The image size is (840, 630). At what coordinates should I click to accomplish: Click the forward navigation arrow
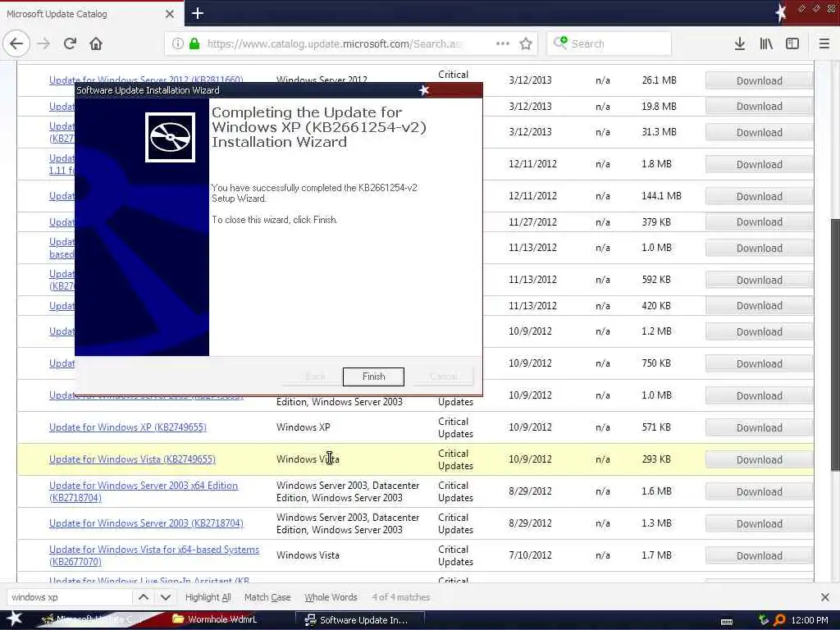click(x=44, y=43)
